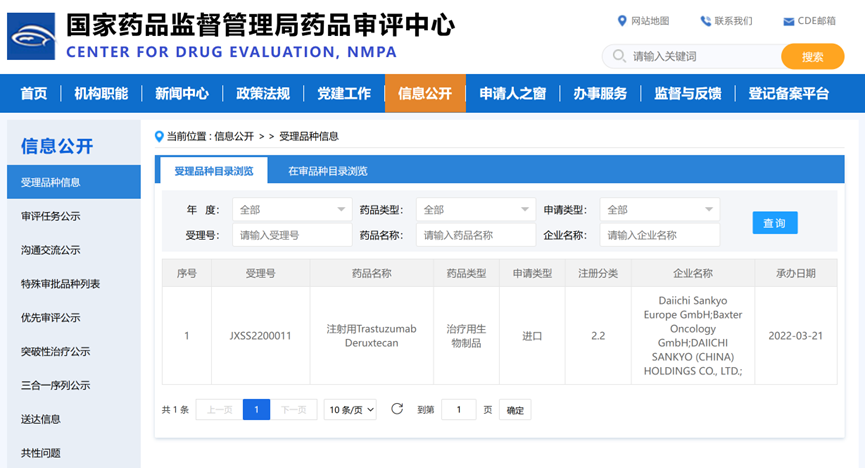Expand the 年度 year dropdown
Image resolution: width=865 pixels, height=468 pixels.
(x=292, y=210)
